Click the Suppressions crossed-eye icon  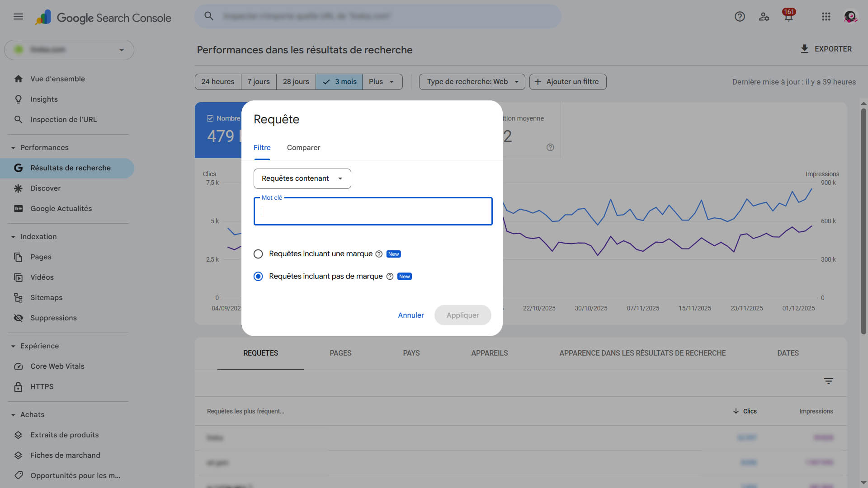point(18,318)
